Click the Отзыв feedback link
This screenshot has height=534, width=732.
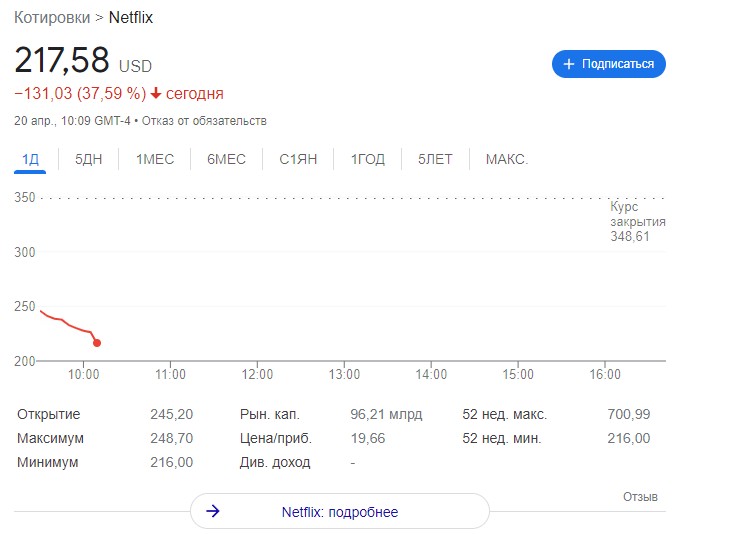(640, 497)
